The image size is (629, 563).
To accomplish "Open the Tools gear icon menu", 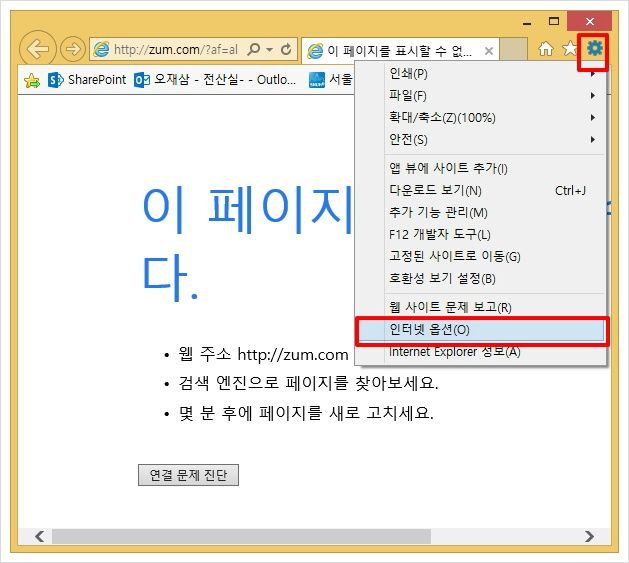I will tap(595, 49).
